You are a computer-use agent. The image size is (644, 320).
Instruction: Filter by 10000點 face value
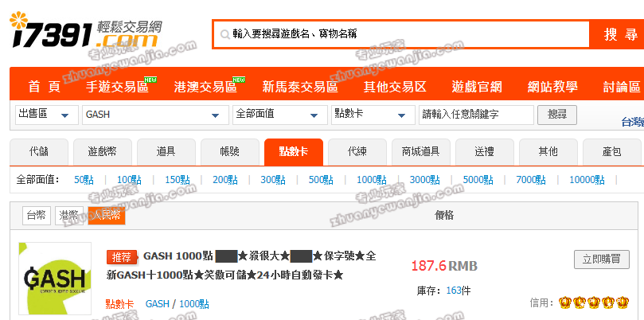tap(587, 180)
